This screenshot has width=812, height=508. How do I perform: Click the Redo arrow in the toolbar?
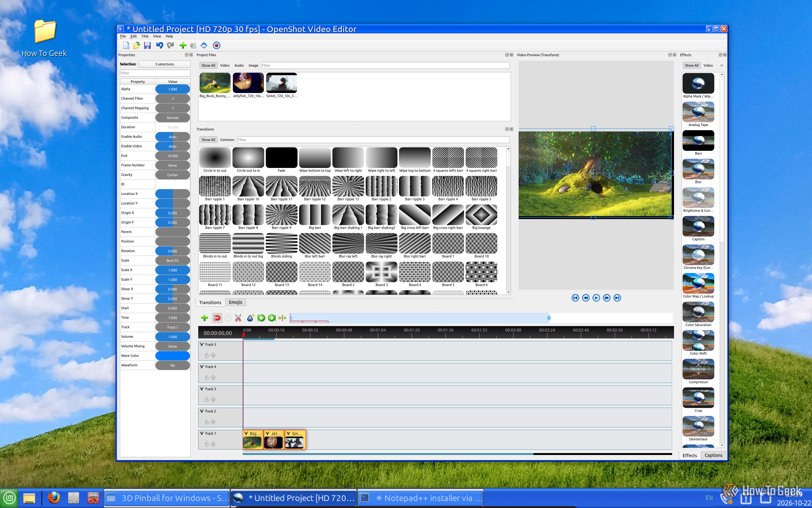click(x=170, y=45)
